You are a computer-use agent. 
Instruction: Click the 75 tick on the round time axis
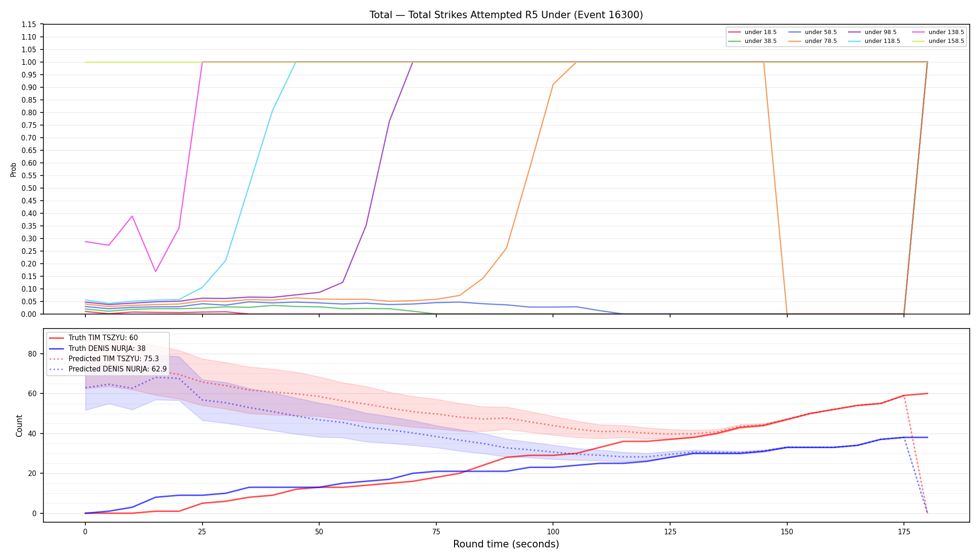click(x=436, y=531)
